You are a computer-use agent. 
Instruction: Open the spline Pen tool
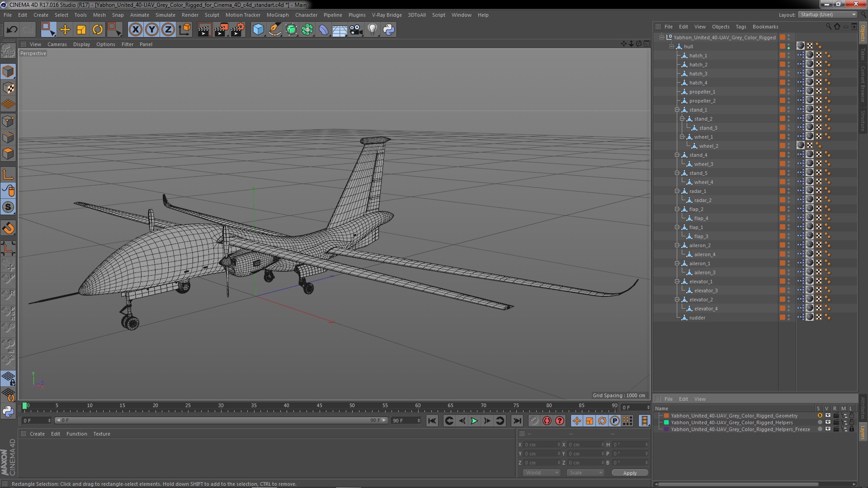pyautogui.click(x=274, y=30)
